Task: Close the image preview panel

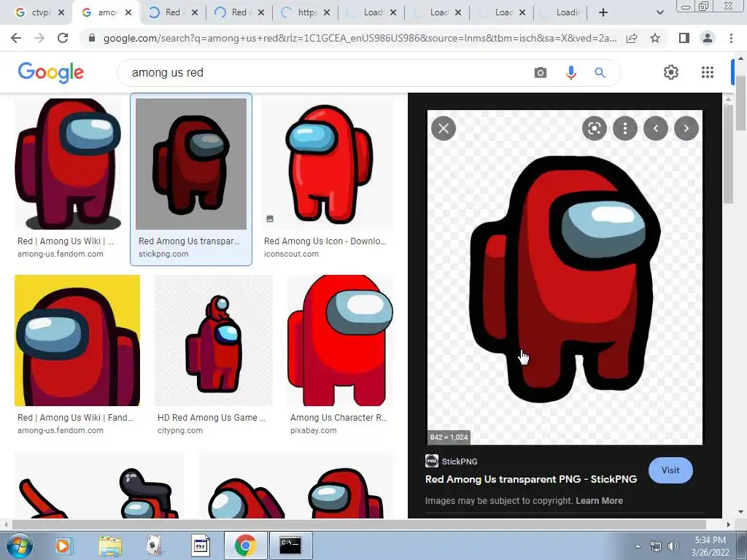Action: 444,128
